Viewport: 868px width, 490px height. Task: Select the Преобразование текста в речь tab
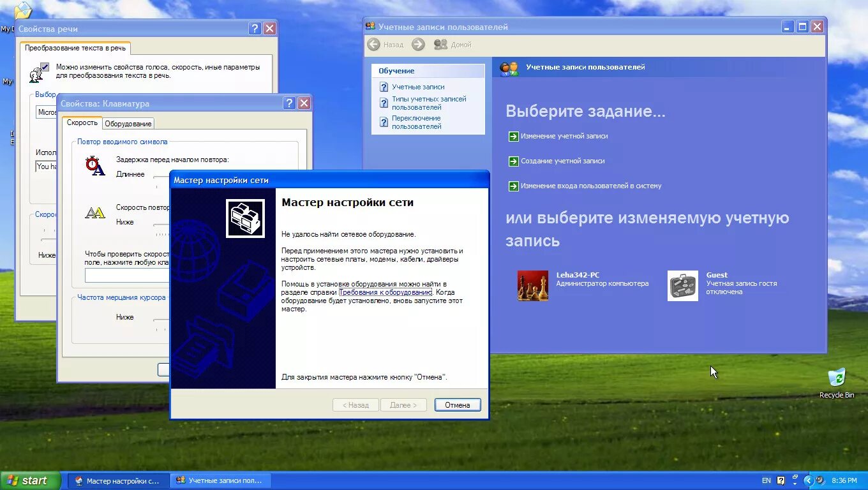[x=75, y=48]
